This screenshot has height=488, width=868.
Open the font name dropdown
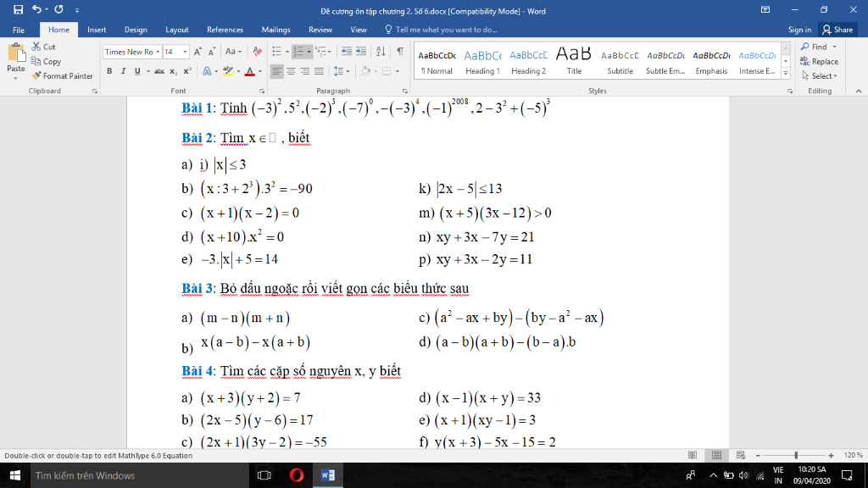click(158, 52)
